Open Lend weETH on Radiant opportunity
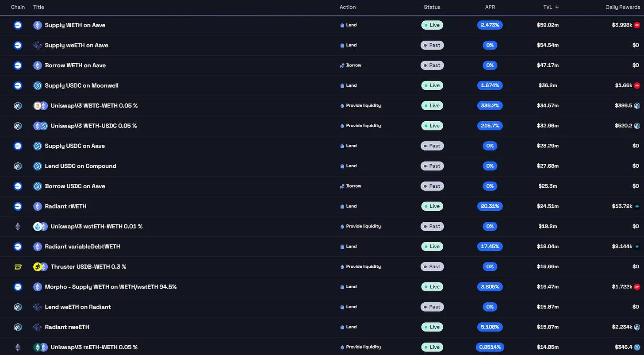The height and width of the screenshot is (355, 644). click(78, 307)
